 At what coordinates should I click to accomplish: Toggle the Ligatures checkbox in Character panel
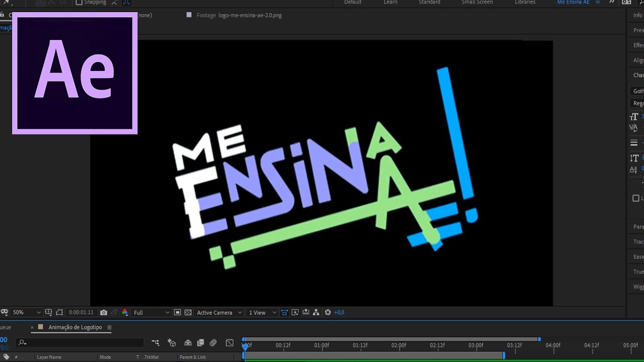(x=635, y=198)
